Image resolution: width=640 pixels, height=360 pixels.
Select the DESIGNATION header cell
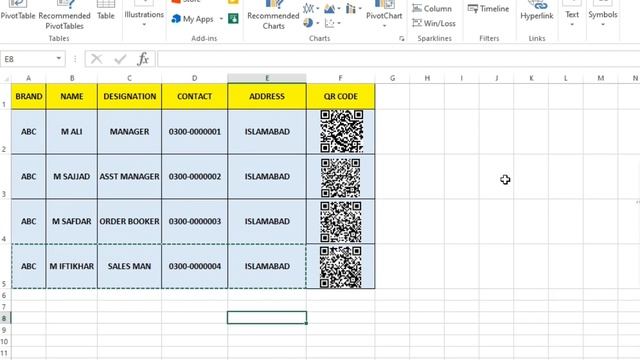click(129, 96)
